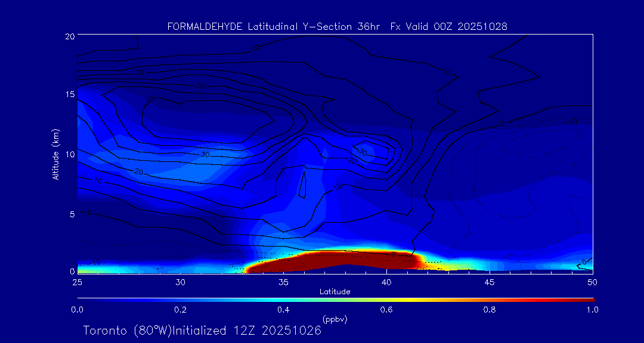The height and width of the screenshot is (343, 644).
Task: Click the colorbar scale value 0.6
Action: tap(386, 310)
